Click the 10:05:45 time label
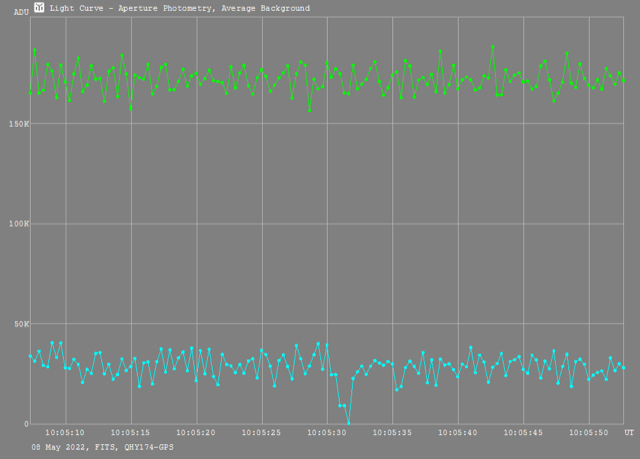 click(523, 432)
